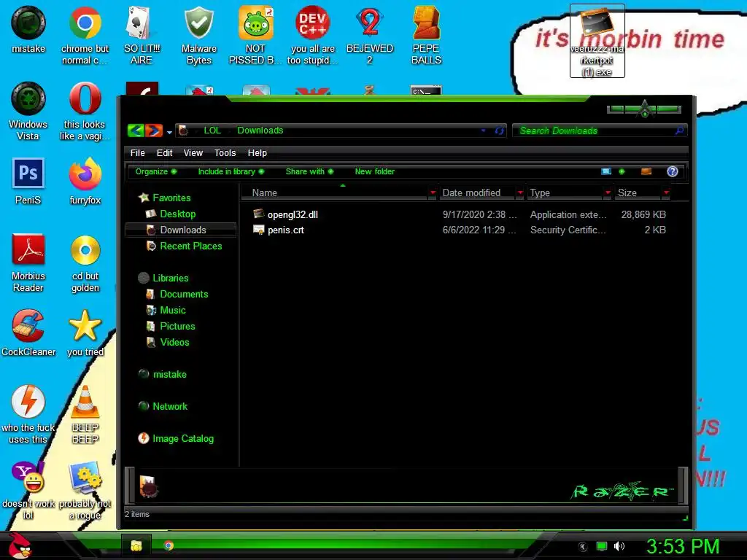The image size is (747, 560).
Task: Launch CockCleaner desktop icon
Action: pyautogui.click(x=28, y=332)
